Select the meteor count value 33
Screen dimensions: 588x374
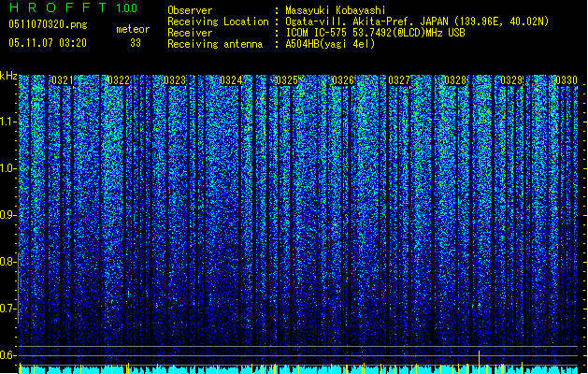[136, 43]
